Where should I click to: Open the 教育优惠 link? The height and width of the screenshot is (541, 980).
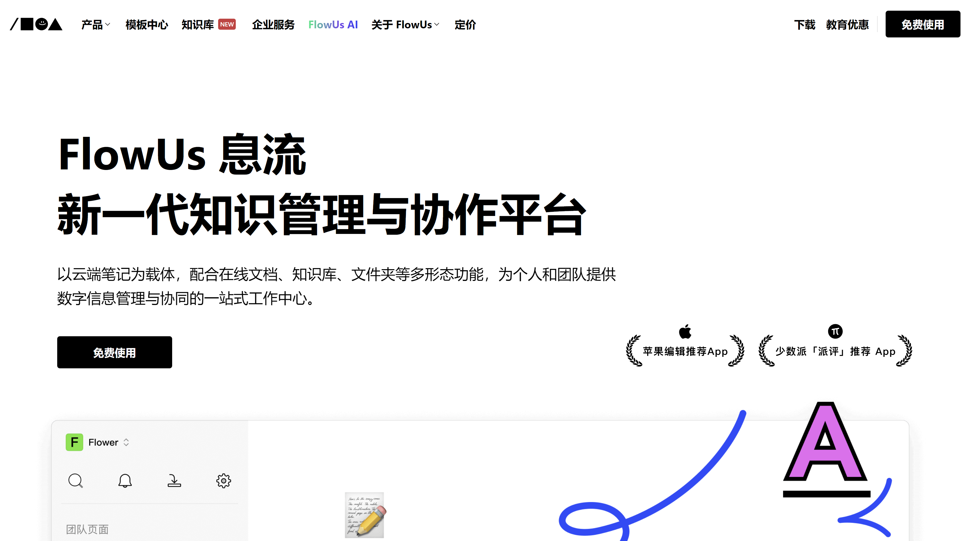coord(847,25)
